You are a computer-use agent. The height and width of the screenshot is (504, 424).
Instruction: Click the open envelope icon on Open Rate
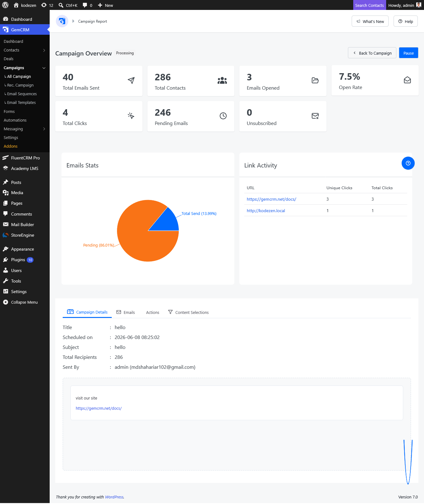pyautogui.click(x=407, y=80)
